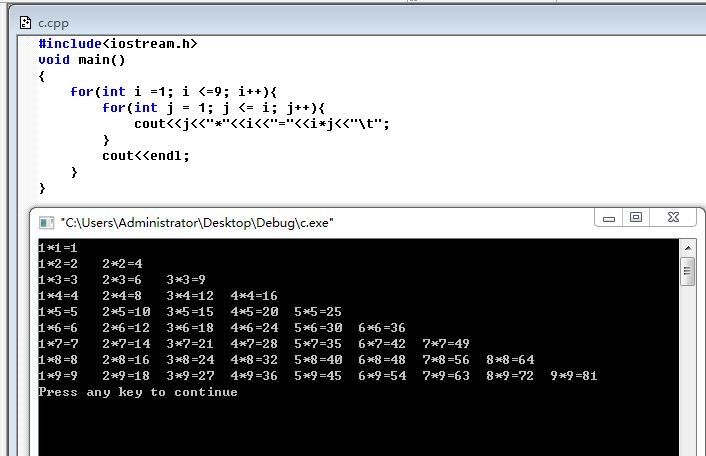Click the c.cpp document title

click(x=53, y=23)
